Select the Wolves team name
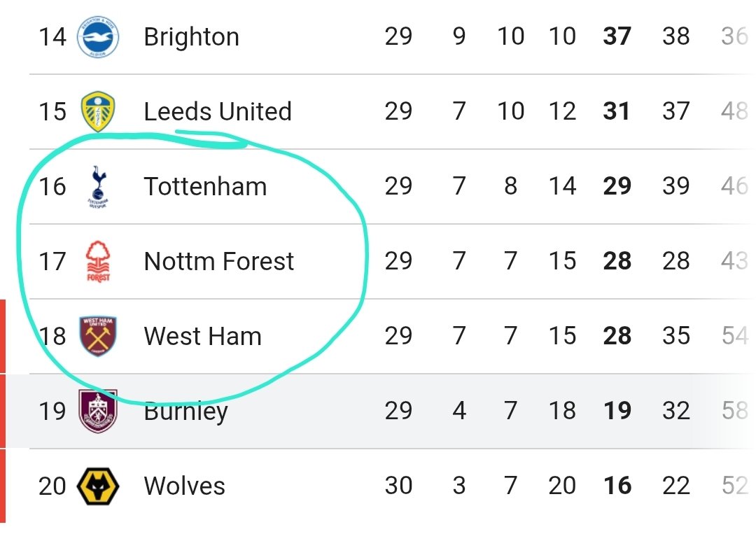 tap(185, 486)
